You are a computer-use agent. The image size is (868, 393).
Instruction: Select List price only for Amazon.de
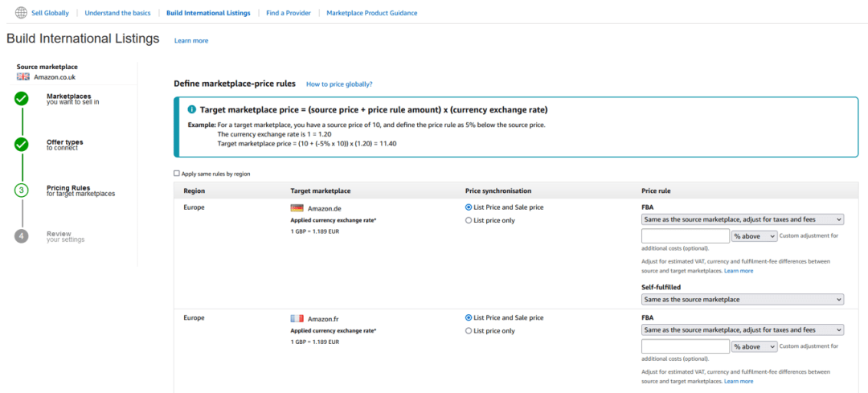(x=469, y=220)
